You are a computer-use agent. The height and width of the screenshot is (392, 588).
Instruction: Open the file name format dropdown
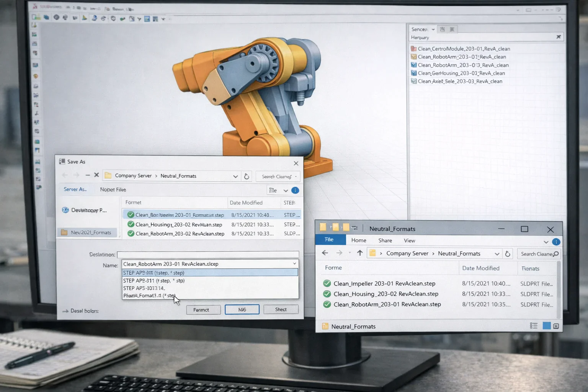[x=294, y=263]
